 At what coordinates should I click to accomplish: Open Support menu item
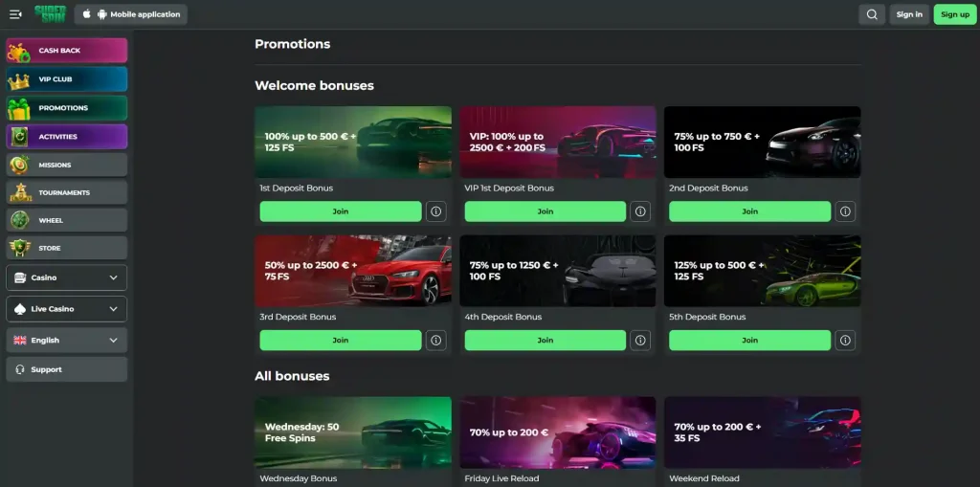tap(67, 369)
